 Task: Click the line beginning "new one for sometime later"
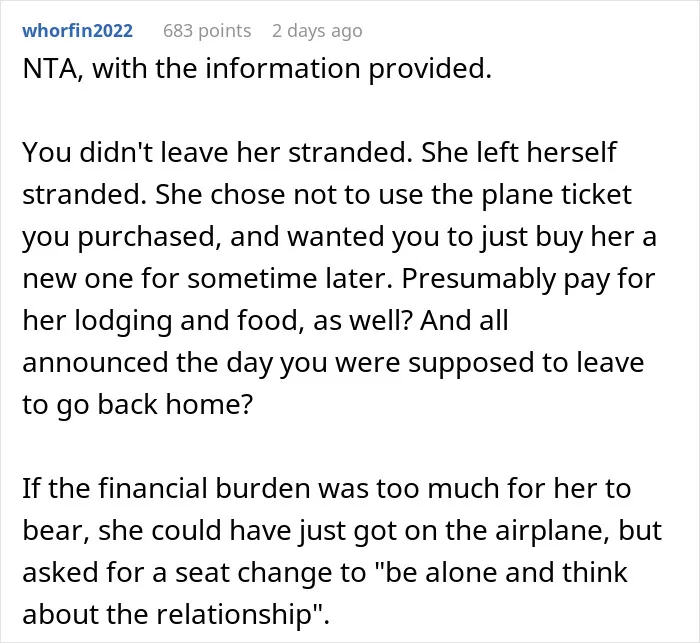339,279
